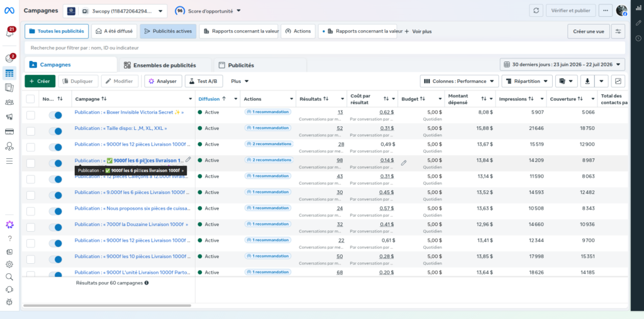Tick the checkbox for Taille dispo campaign
Screen dimensions: 644x319
pyautogui.click(x=31, y=131)
